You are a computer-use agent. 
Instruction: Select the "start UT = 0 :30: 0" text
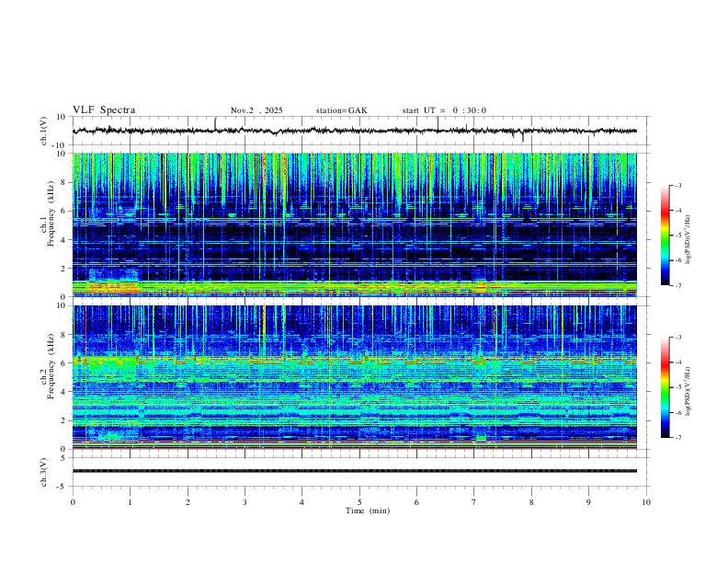coord(444,110)
